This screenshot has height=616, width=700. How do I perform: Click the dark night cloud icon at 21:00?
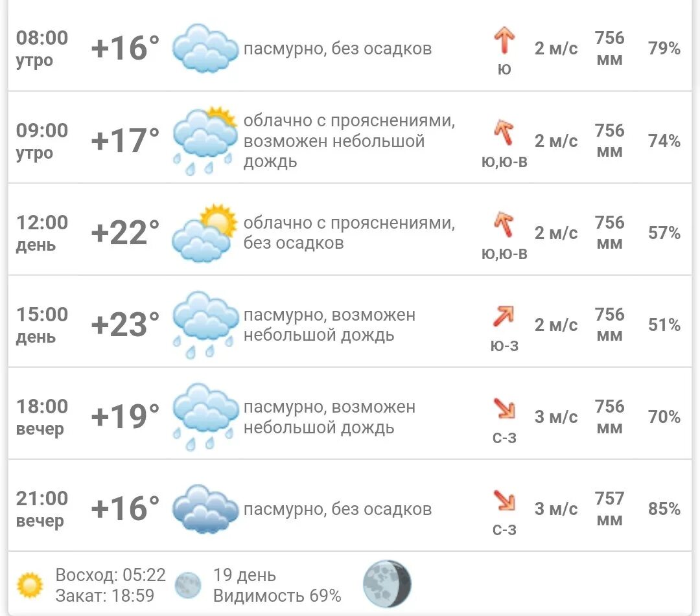pyautogui.click(x=205, y=509)
